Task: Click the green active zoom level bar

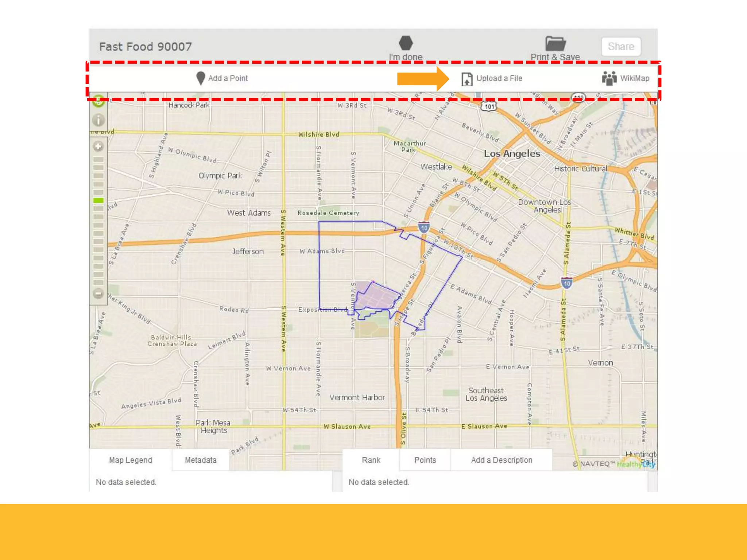Action: click(98, 200)
